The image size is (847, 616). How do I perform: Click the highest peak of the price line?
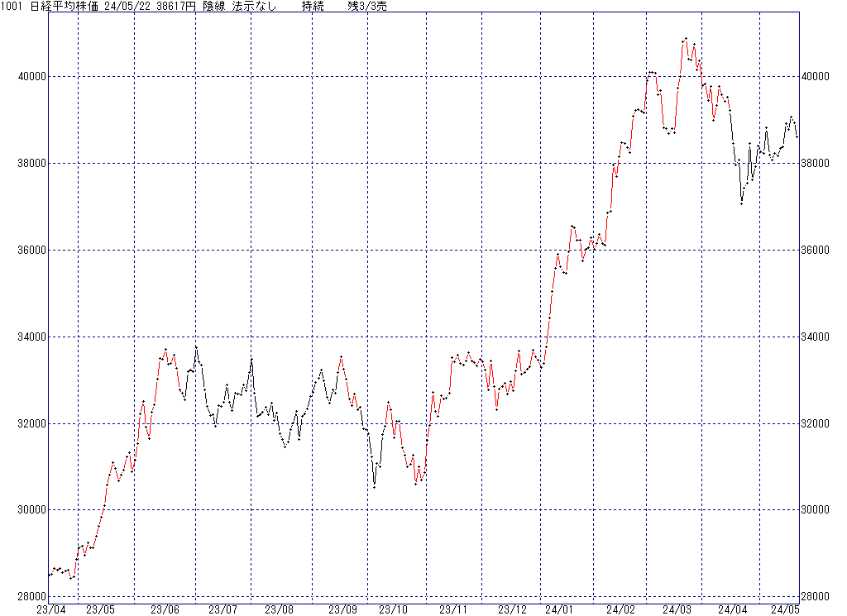pyautogui.click(x=685, y=39)
